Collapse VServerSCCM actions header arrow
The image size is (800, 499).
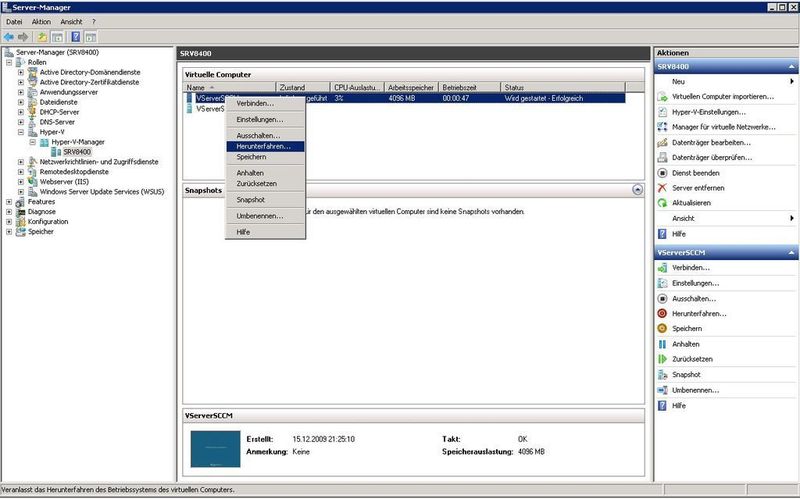(791, 253)
